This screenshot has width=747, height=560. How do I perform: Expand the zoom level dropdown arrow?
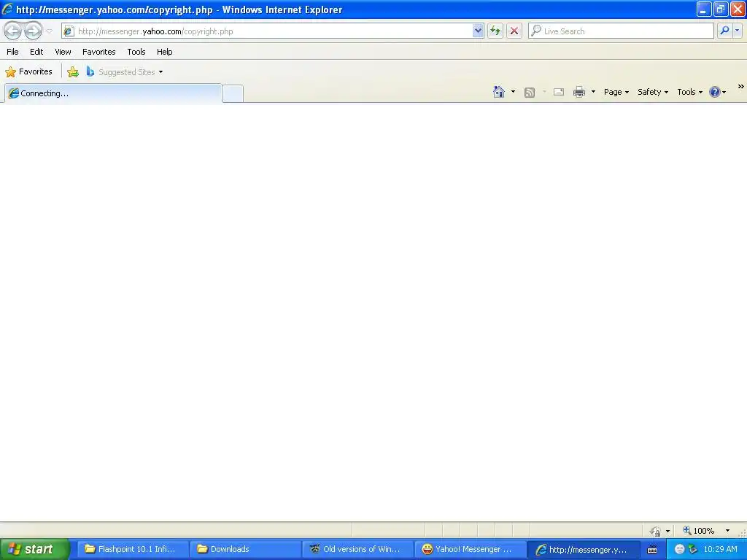[x=727, y=531]
